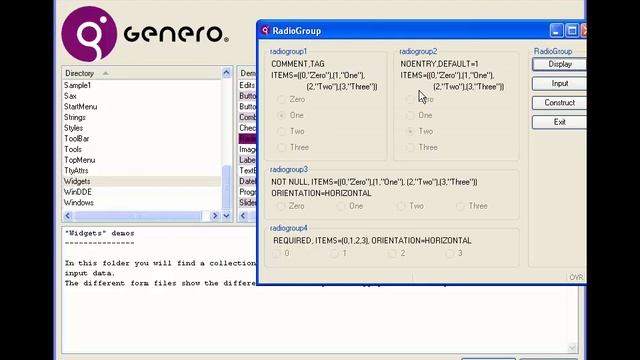Select Windows in Directory list
The height and width of the screenshot is (360, 640).
click(x=141, y=202)
